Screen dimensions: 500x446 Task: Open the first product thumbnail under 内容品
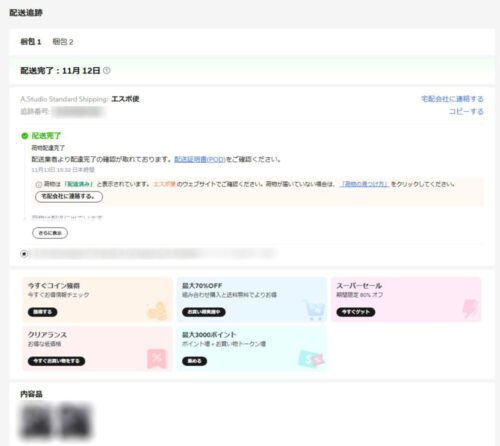(36, 421)
